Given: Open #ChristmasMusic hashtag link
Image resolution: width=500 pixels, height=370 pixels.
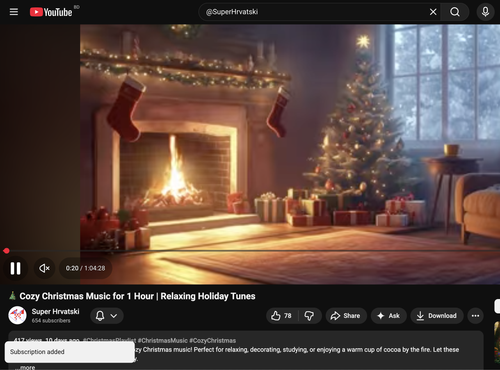Looking at the screenshot, I should tap(163, 341).
